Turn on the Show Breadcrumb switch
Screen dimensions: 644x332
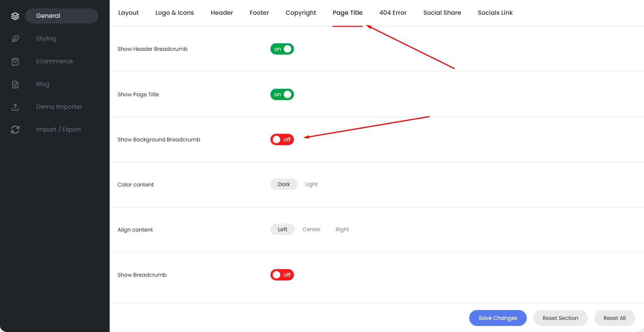282,275
